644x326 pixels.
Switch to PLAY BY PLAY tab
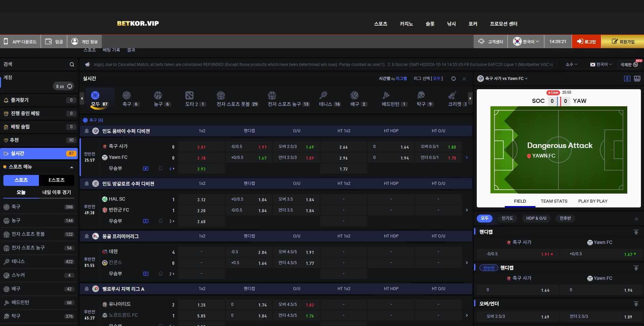tap(593, 201)
